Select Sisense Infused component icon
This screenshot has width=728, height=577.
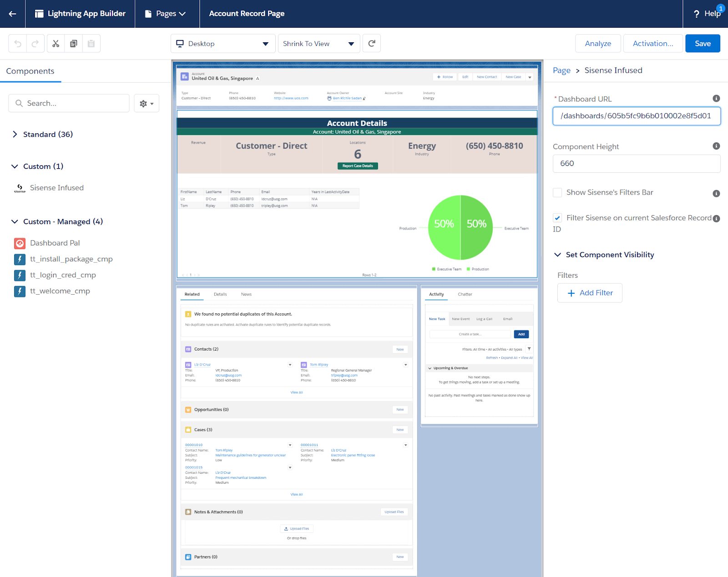20,188
